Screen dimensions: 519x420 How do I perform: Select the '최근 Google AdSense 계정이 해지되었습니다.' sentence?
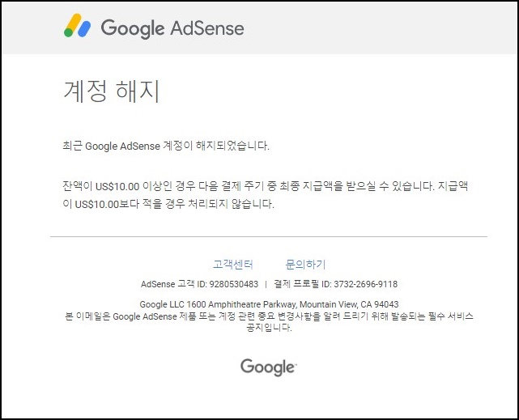[x=166, y=146]
